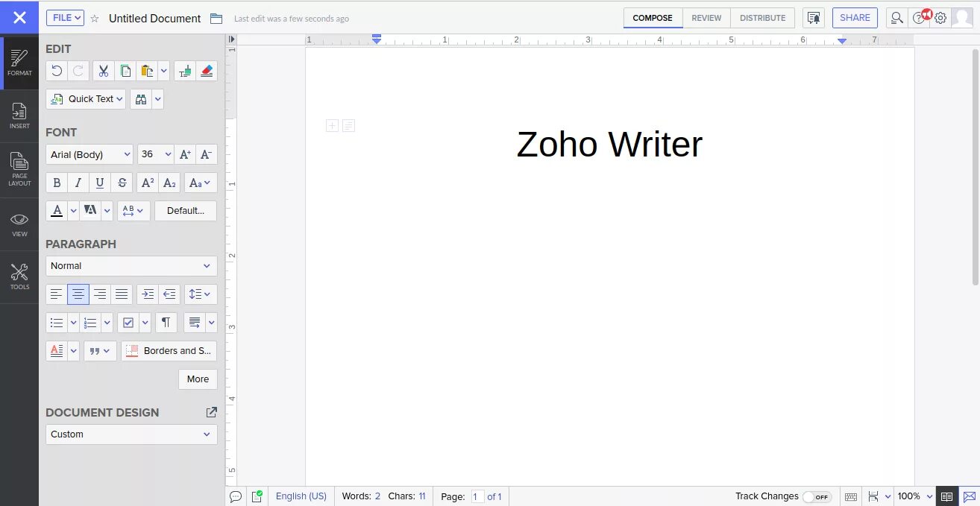
Task: Click the Default... font button
Action: 186,211
